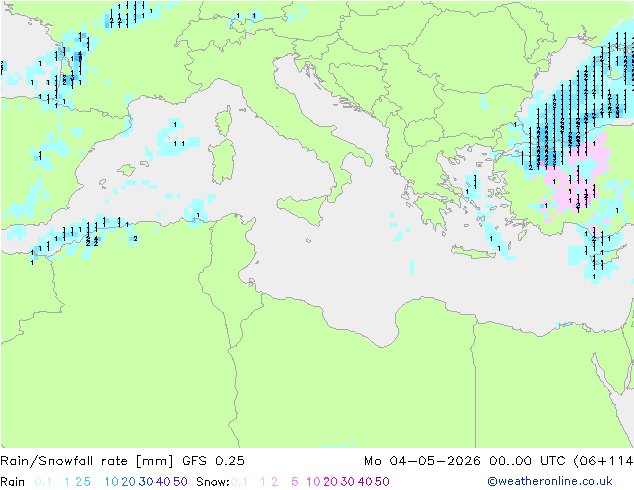Open the ©weatheronline.co.uk link
This screenshot has height=490, width=634.
tap(550, 481)
